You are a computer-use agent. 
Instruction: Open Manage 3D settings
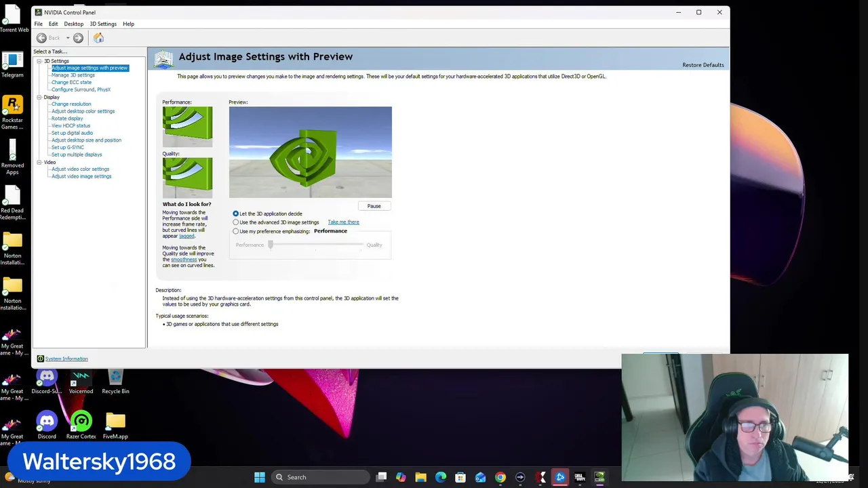click(x=73, y=75)
